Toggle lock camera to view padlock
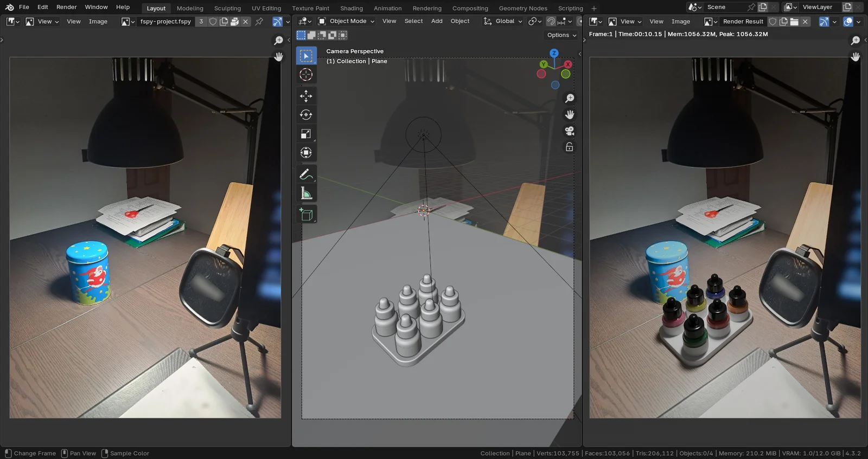 tap(569, 147)
